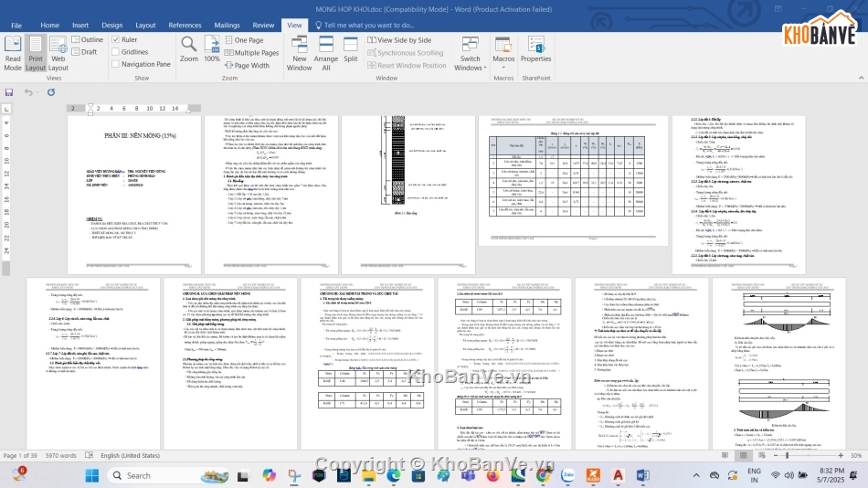Click Tell me what you want to do
The image size is (868, 488).
pos(365,25)
